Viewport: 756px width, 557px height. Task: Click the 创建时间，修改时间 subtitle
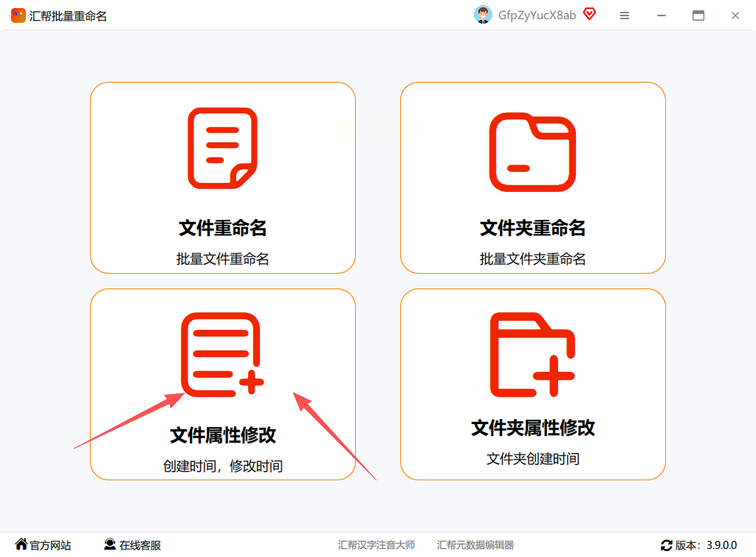(223, 466)
